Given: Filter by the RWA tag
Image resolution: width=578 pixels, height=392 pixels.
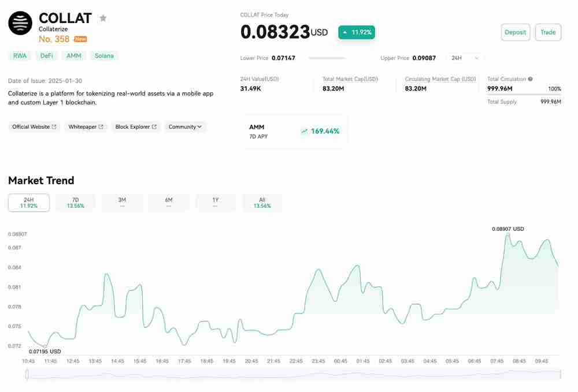Looking at the screenshot, I should pyautogui.click(x=20, y=56).
